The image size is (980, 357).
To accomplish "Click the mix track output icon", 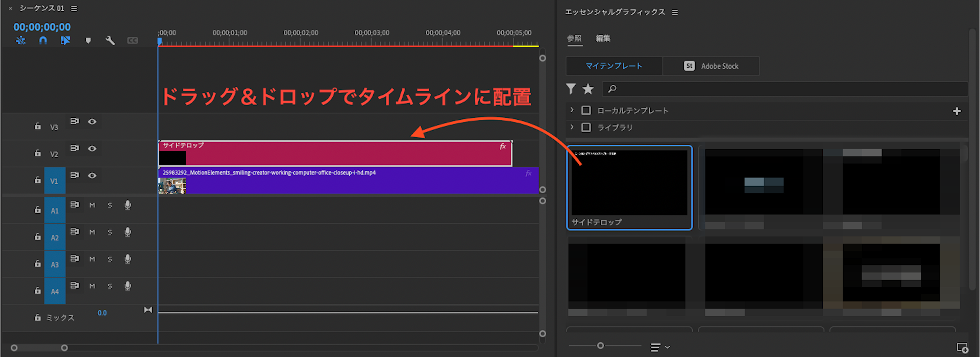I will 148,310.
